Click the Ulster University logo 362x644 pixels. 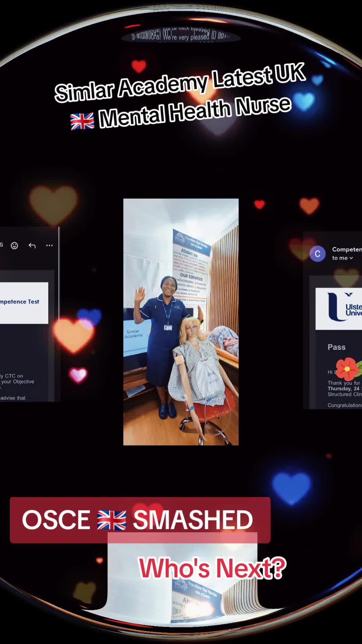click(x=344, y=307)
